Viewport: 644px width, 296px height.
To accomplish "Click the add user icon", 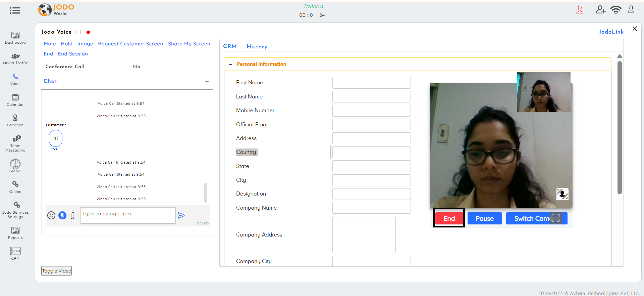I will pyautogui.click(x=601, y=10).
